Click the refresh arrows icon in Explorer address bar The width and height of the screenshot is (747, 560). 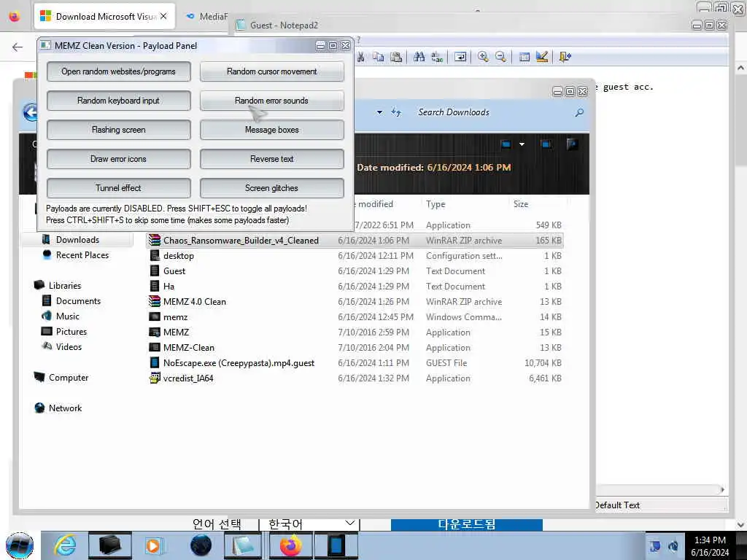[396, 112]
